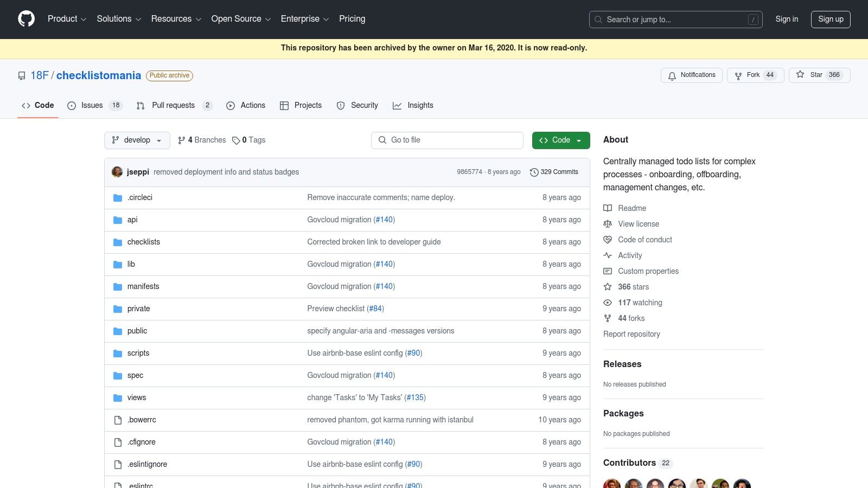This screenshot has width=868, height=488.
Task: Click the stars icon in About
Action: 608,287
